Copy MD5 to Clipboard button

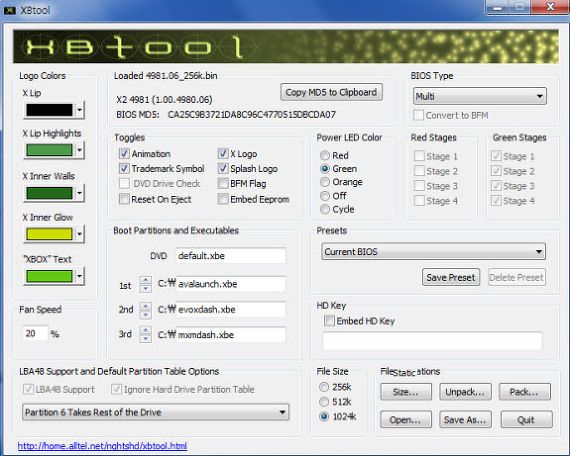pyautogui.click(x=331, y=92)
